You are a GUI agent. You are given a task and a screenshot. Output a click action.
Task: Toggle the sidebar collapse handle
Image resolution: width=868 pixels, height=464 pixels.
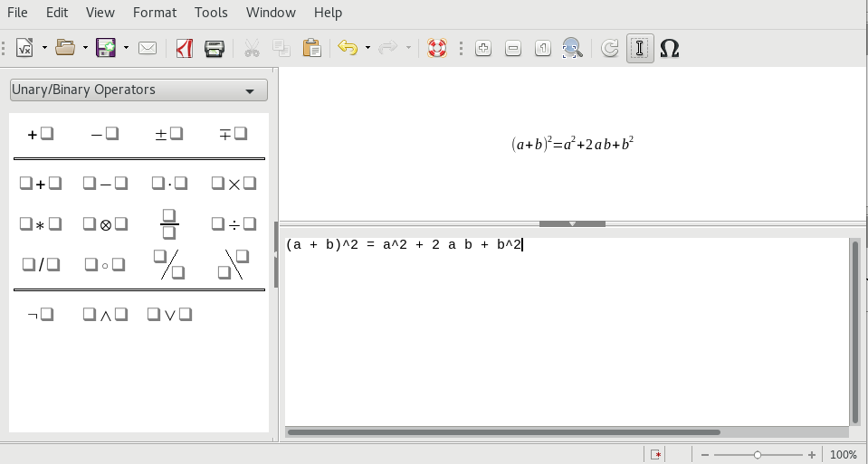tap(275, 253)
